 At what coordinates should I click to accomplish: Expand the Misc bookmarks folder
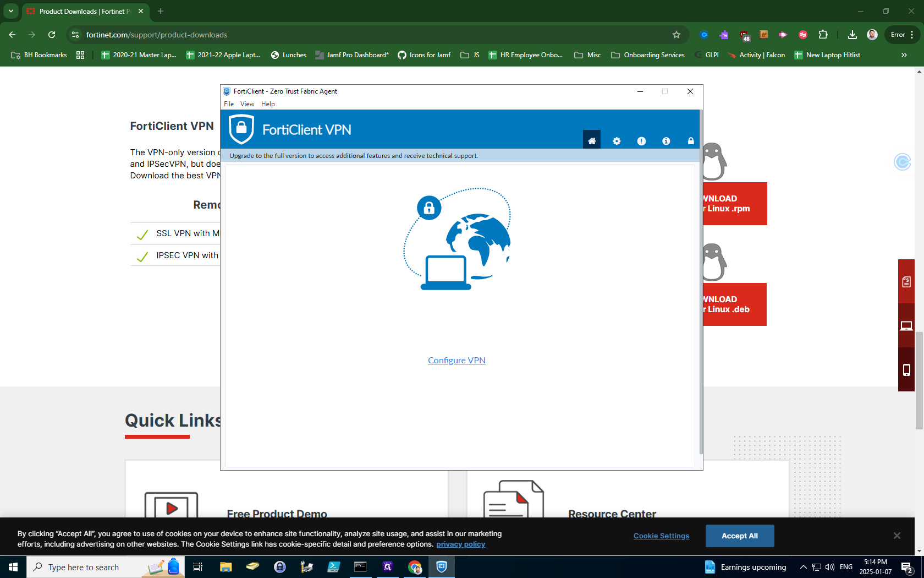click(x=587, y=55)
